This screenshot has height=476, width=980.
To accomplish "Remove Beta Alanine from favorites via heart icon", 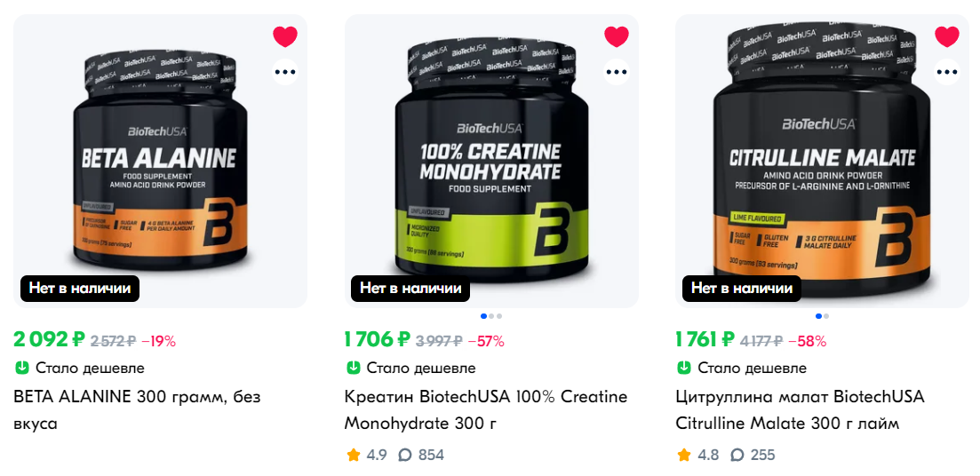I will coord(285,36).
